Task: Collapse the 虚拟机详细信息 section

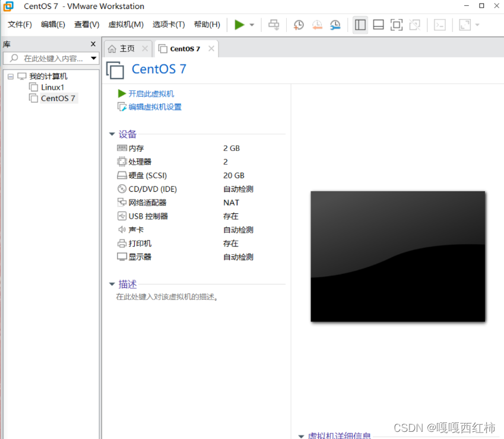Action: click(x=301, y=436)
